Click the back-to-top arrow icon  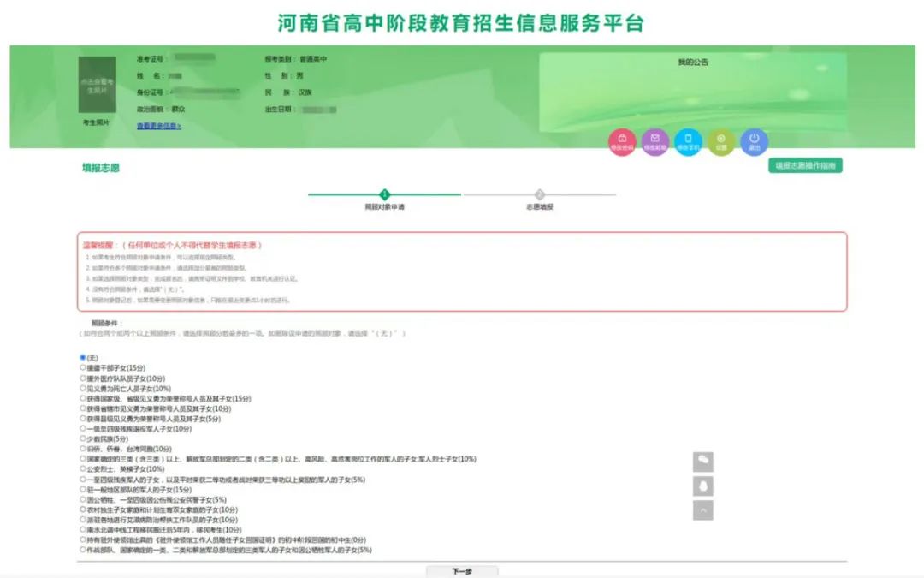tap(703, 510)
